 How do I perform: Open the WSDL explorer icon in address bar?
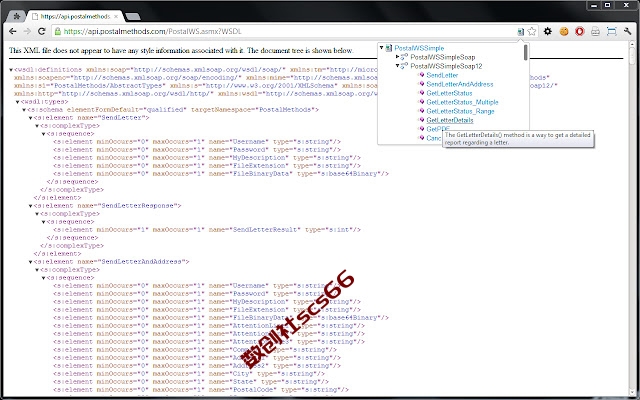pos(520,31)
